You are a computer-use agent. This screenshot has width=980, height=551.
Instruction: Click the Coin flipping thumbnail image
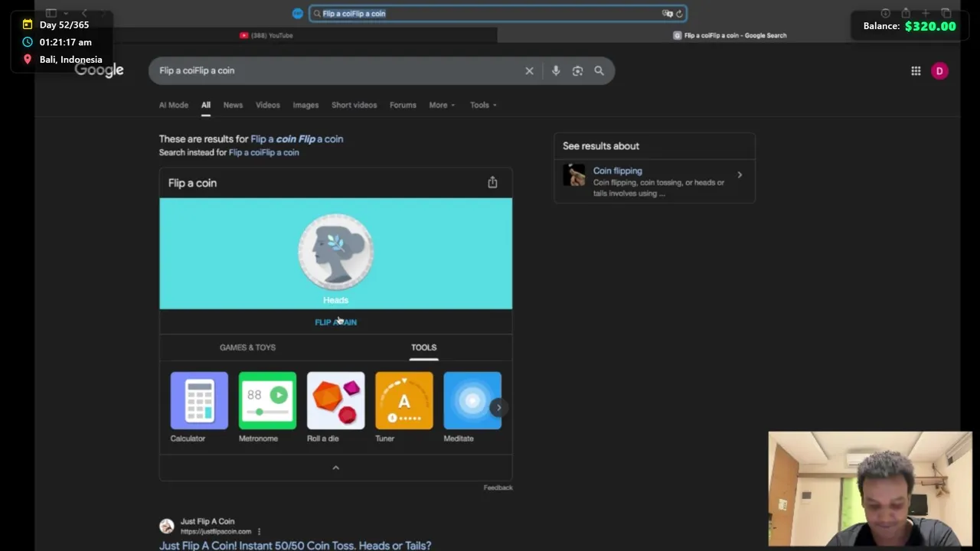(574, 175)
